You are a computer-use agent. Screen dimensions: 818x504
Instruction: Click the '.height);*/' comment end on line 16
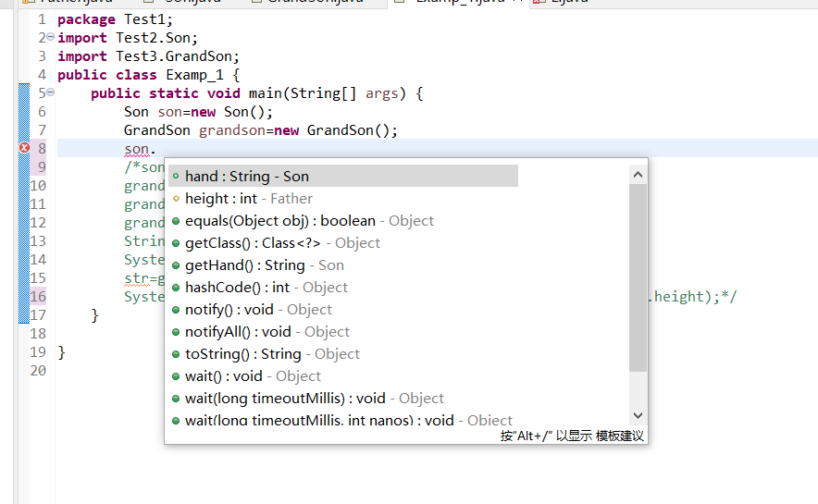[x=692, y=297]
